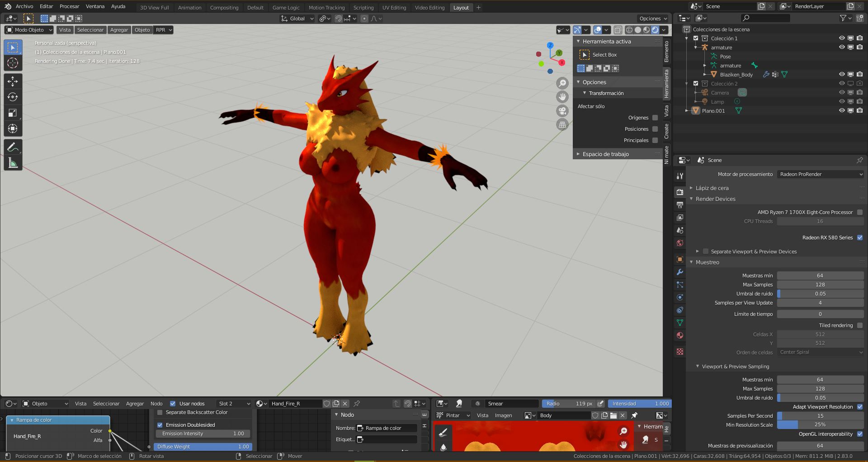The height and width of the screenshot is (462, 868).
Task: Switch to wireframe viewport shading
Action: point(629,30)
